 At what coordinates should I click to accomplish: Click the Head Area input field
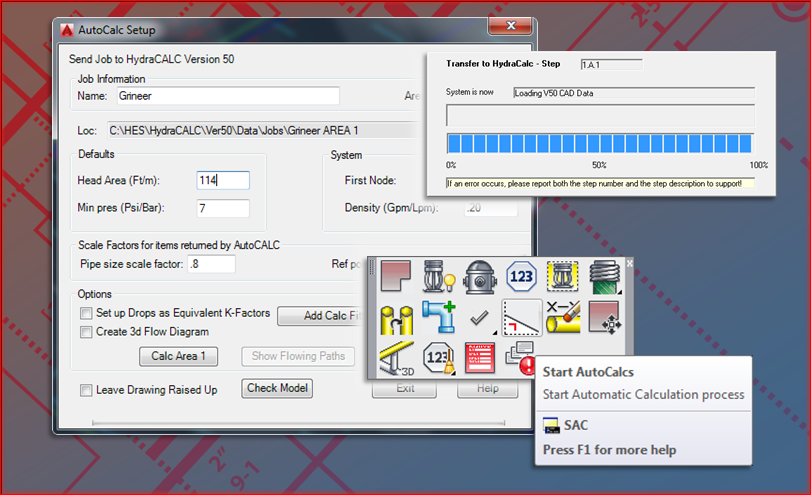223,180
